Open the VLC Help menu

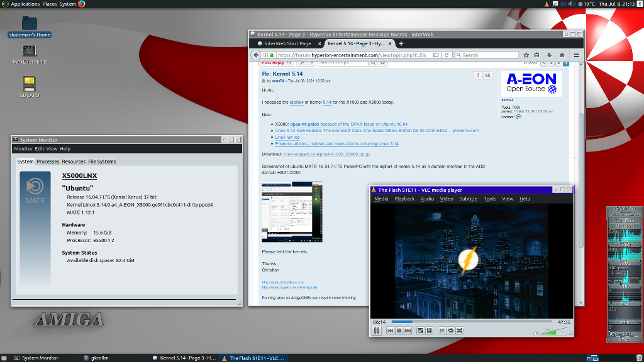pos(525,199)
